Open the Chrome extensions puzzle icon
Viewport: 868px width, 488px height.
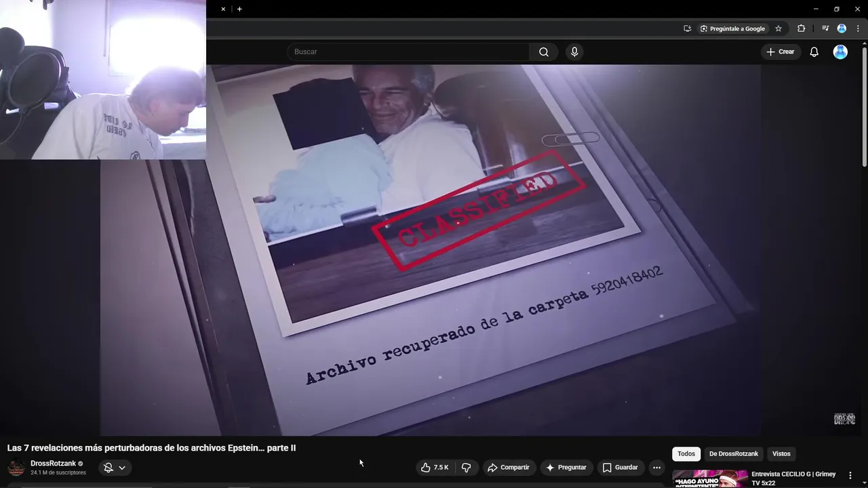(x=802, y=28)
